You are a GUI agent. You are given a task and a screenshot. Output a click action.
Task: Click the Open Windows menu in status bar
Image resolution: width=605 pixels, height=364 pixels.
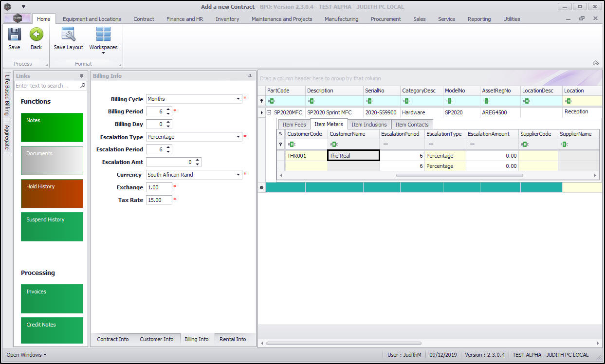[x=27, y=355]
